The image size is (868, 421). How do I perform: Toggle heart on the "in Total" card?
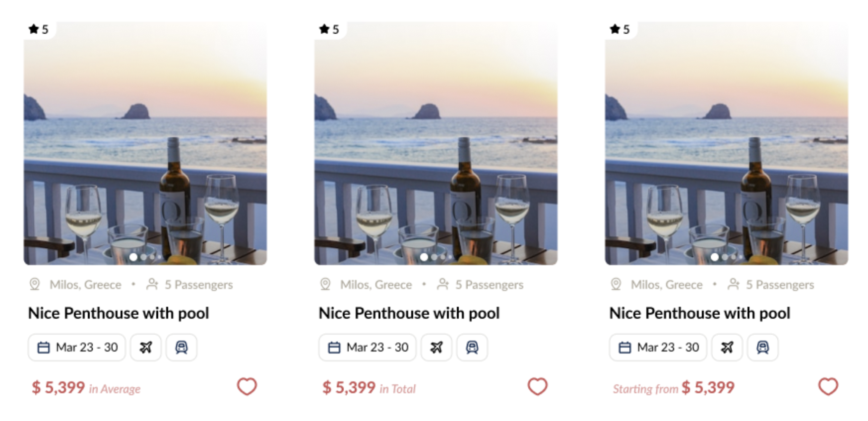point(537,387)
